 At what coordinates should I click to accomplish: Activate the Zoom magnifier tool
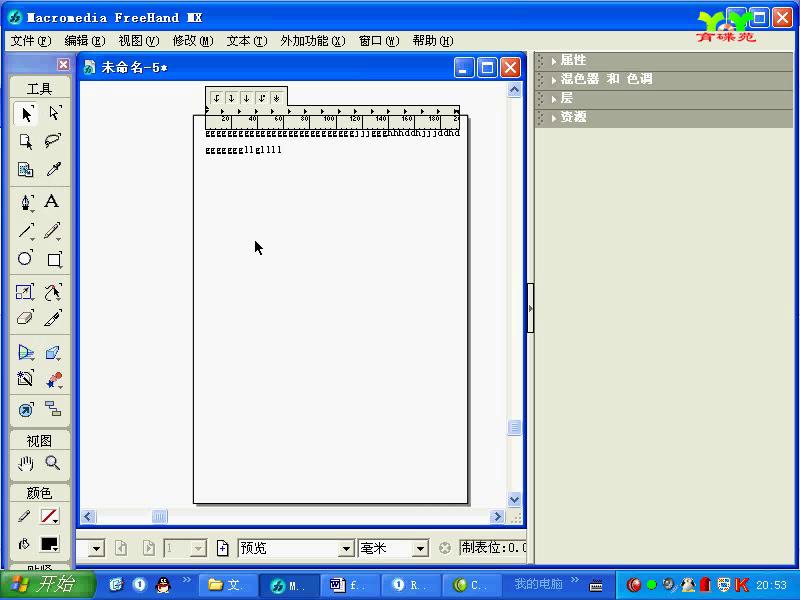coord(53,463)
